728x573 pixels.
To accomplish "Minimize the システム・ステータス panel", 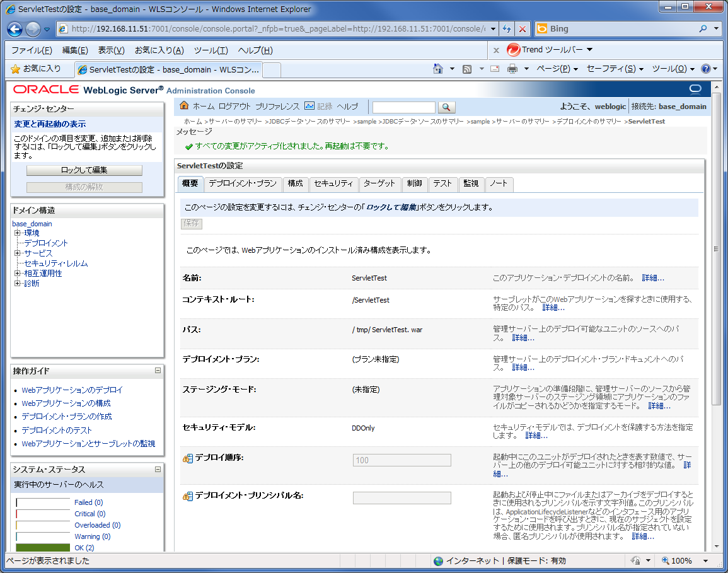I will tap(158, 470).
